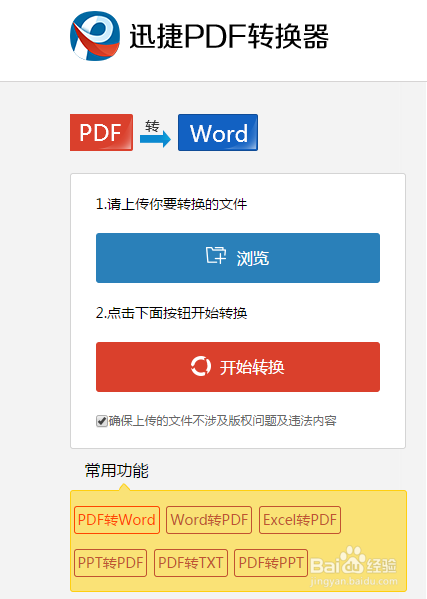Select the Word转PDF function
427x599 pixels.
tap(209, 520)
